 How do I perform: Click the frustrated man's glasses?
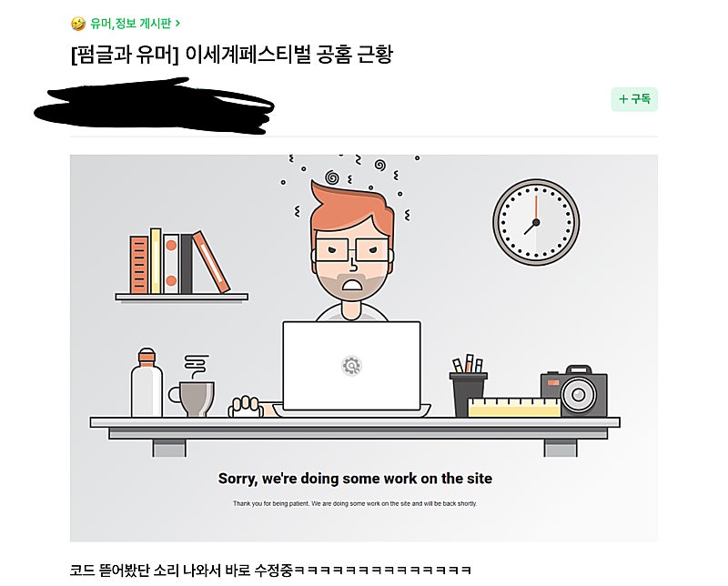point(351,250)
